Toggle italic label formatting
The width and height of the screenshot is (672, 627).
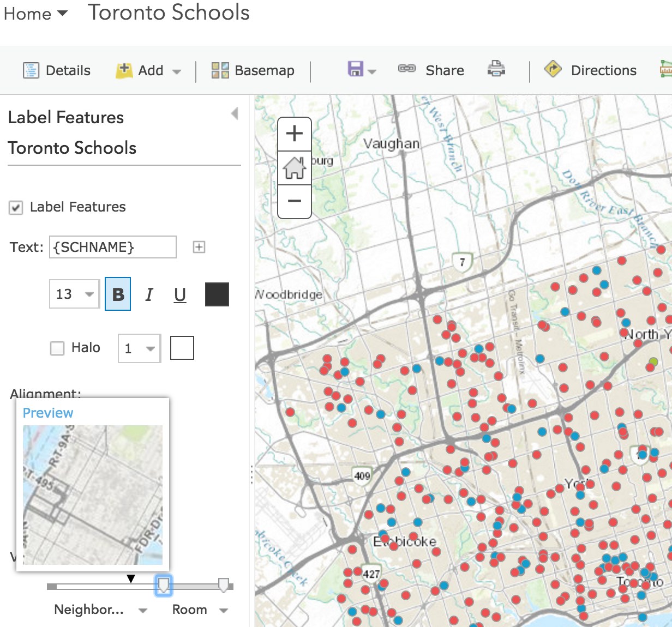click(149, 294)
